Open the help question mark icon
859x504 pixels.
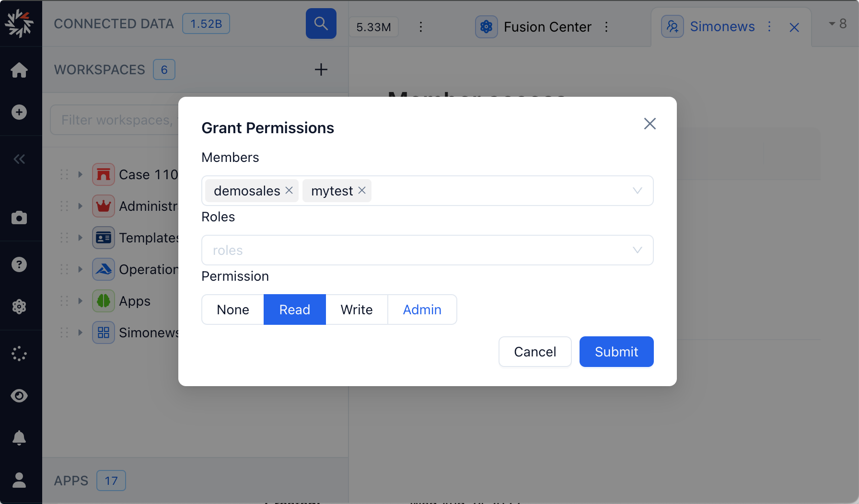19,264
